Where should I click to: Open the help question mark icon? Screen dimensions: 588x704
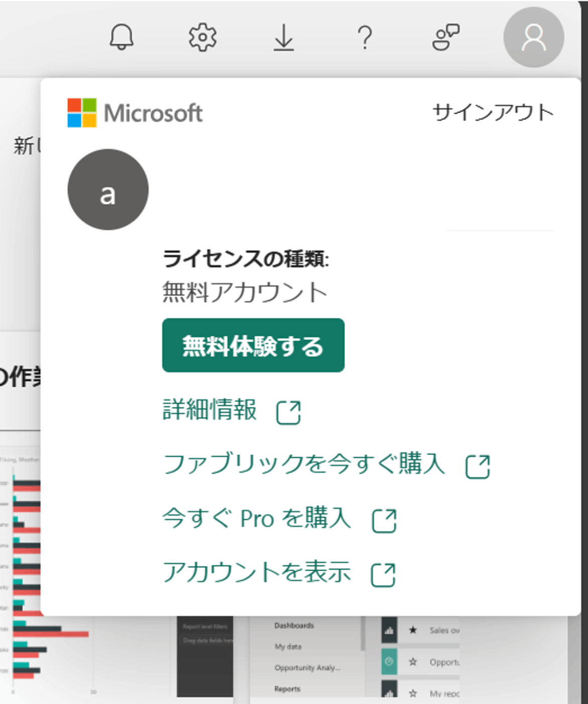[365, 37]
